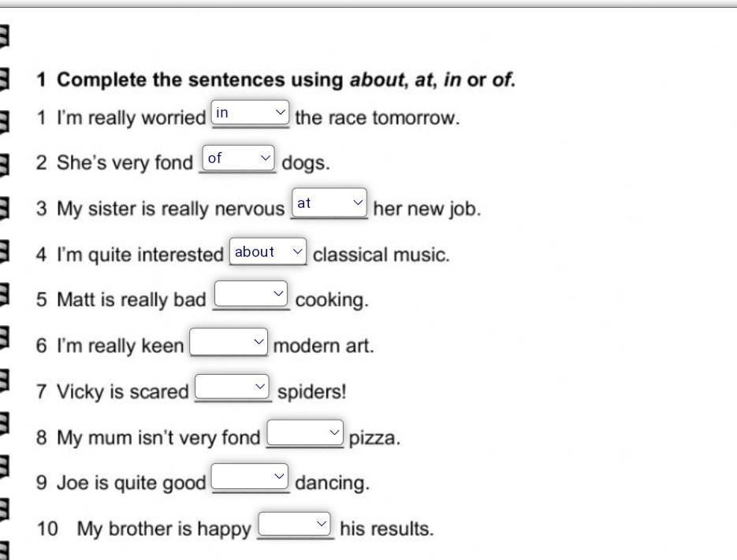The height and width of the screenshot is (560, 737).
Task: Open the 'about' dropdown before 'classical music'
Action: click(268, 252)
